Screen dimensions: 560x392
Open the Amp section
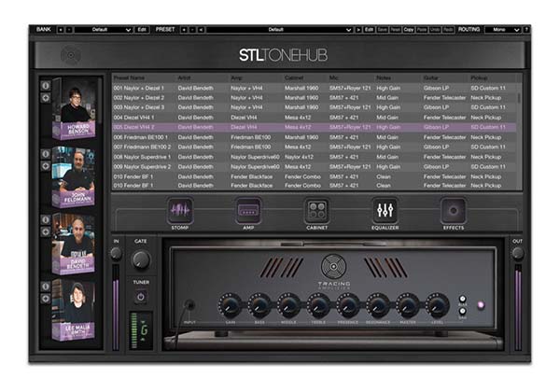tap(248, 210)
